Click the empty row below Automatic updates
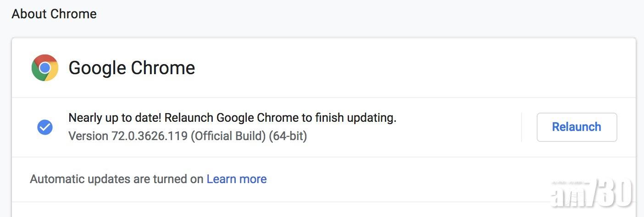 coord(275,210)
